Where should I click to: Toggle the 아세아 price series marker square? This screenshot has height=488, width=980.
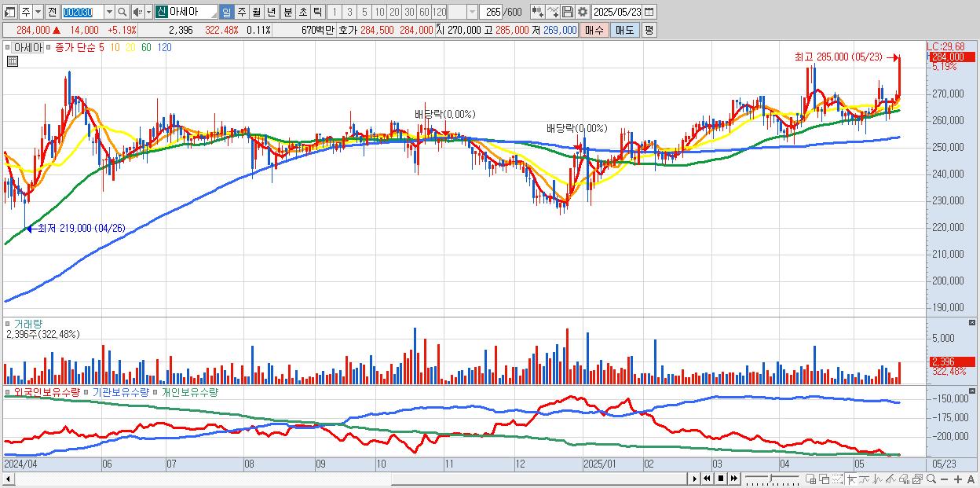7,47
